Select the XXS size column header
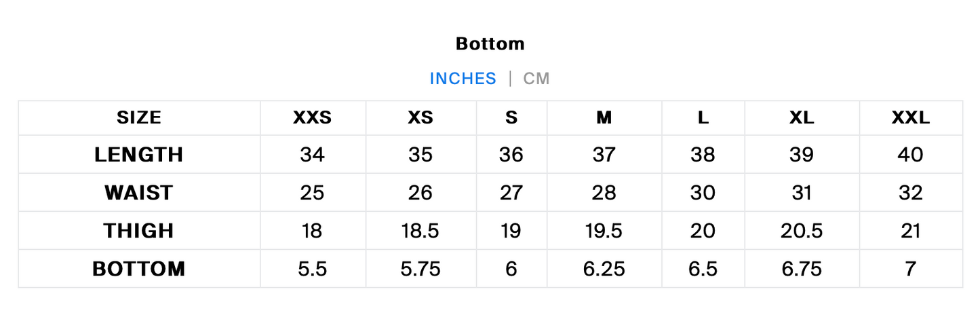This screenshot has width=980, height=317. [312, 118]
